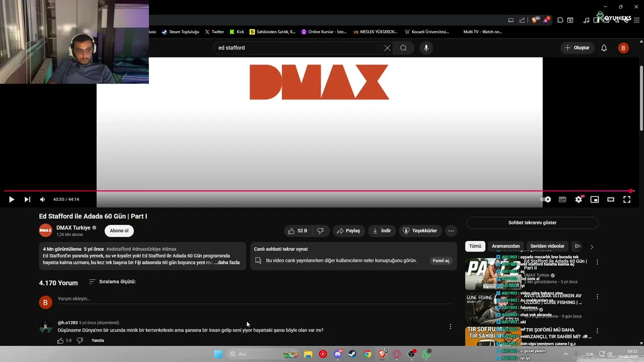Click the Teşekkürler thanks button

pos(420,231)
